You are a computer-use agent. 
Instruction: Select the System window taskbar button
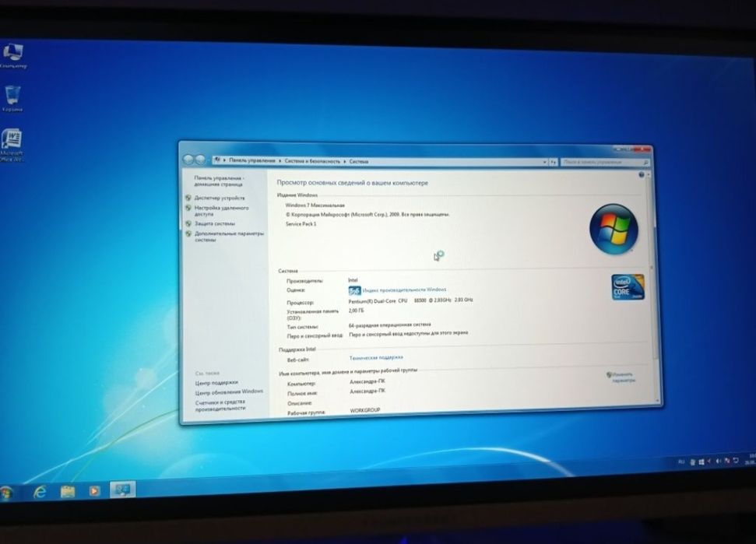122,490
